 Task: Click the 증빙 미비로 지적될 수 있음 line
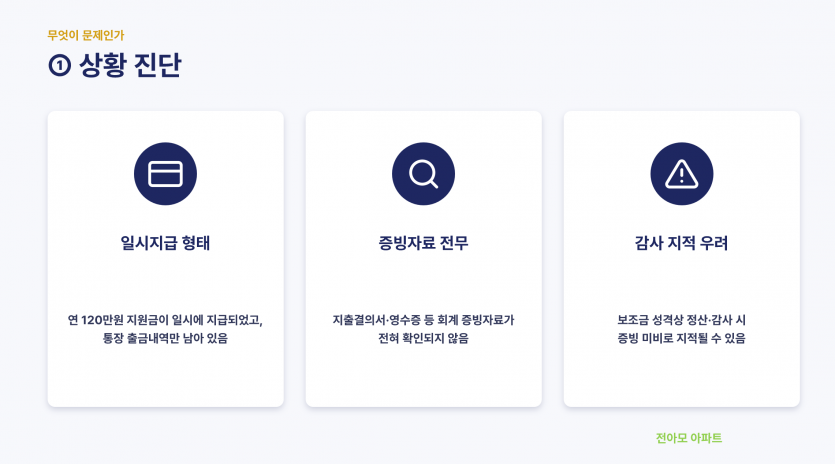682,338
